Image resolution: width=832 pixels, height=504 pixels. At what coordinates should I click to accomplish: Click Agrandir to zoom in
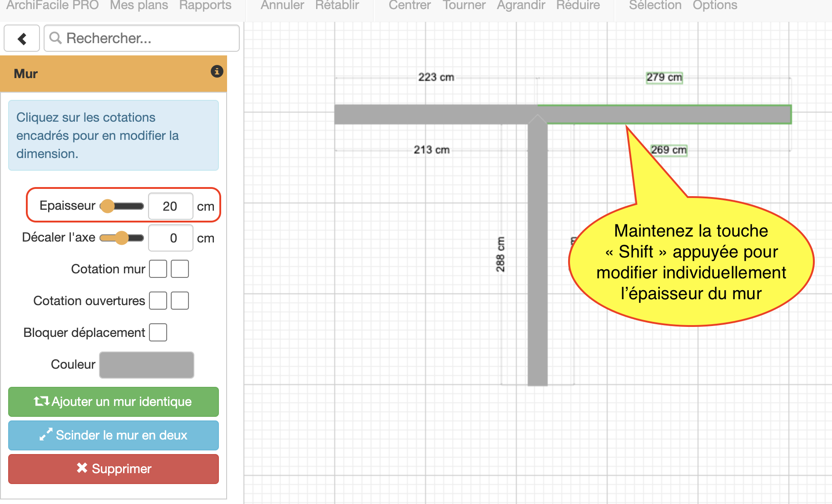pyautogui.click(x=520, y=5)
